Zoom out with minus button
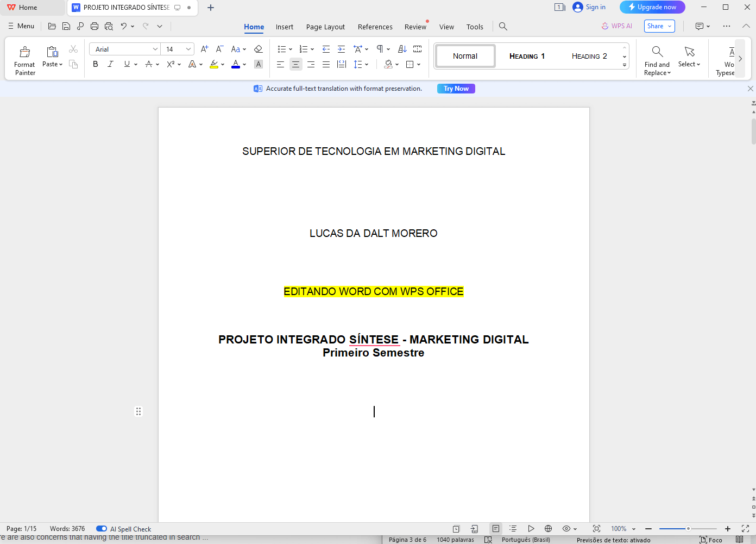Screen dimensions: 756x544 point(648,528)
